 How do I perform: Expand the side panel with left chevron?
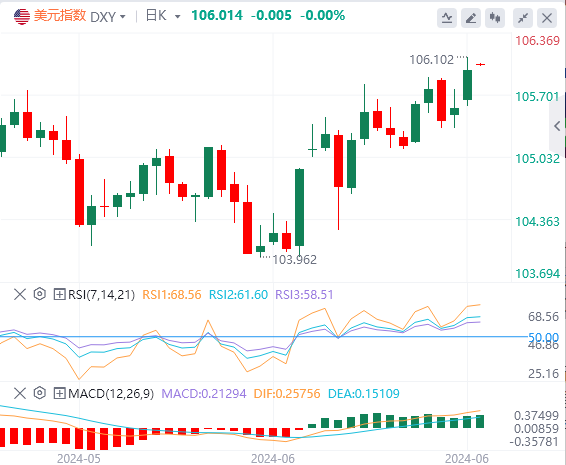tap(557, 126)
